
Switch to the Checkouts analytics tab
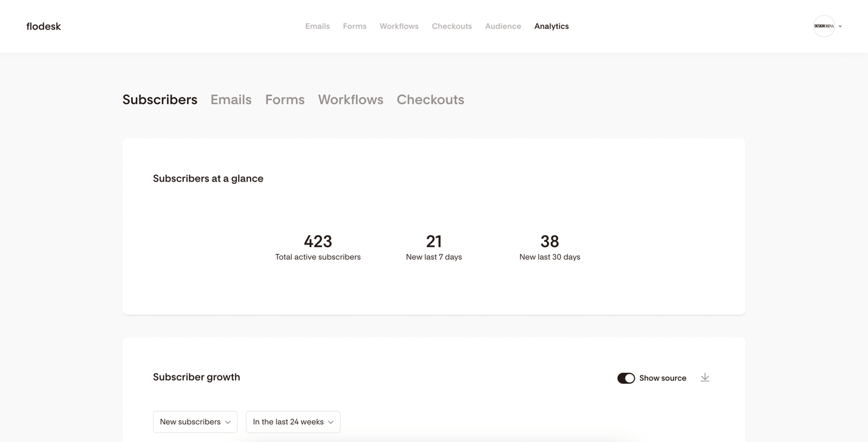coord(430,100)
